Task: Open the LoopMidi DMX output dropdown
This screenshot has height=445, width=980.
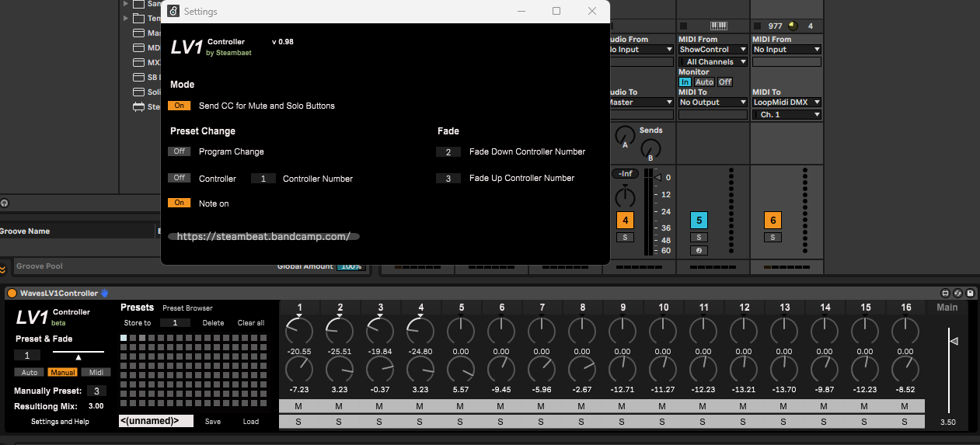Action: click(786, 103)
